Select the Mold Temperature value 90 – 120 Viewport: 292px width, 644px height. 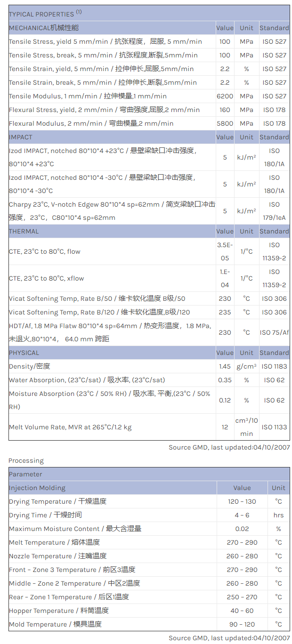[242, 624]
